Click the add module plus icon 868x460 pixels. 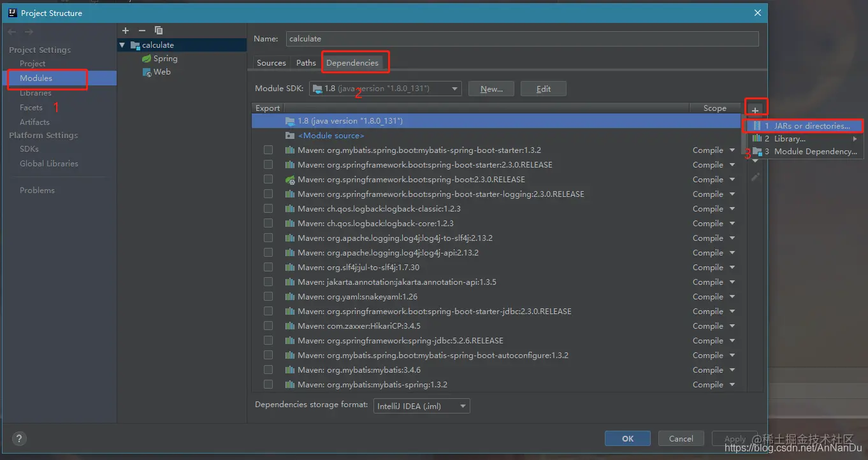126,31
